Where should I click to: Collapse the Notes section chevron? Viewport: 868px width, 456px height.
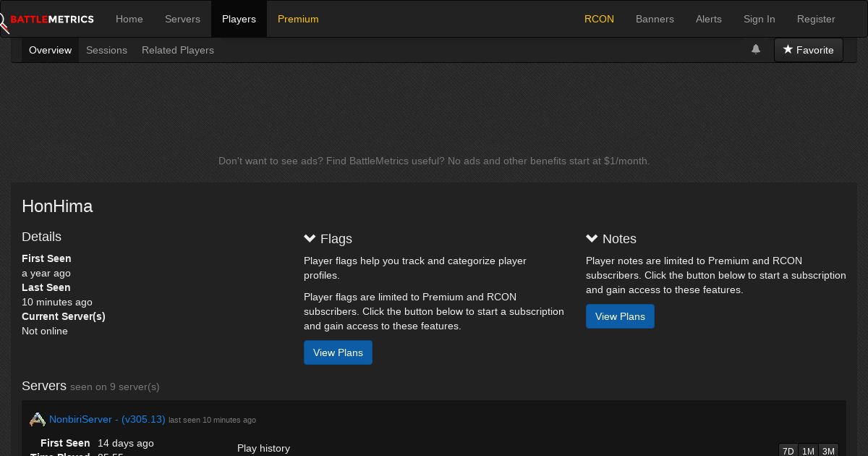pyautogui.click(x=592, y=238)
